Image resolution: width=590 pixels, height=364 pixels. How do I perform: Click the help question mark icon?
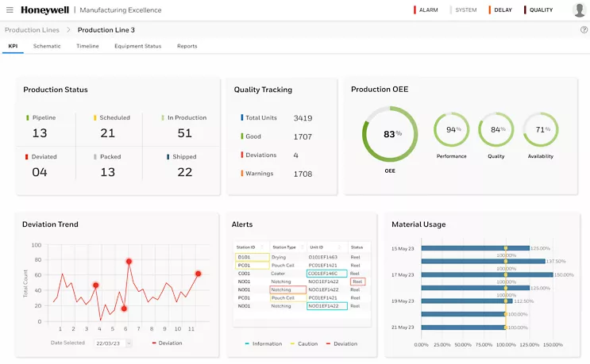coord(584,29)
